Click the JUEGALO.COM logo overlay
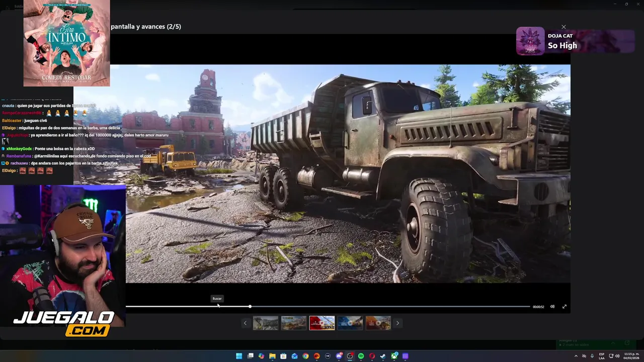This screenshot has width=644, height=362. (63, 323)
